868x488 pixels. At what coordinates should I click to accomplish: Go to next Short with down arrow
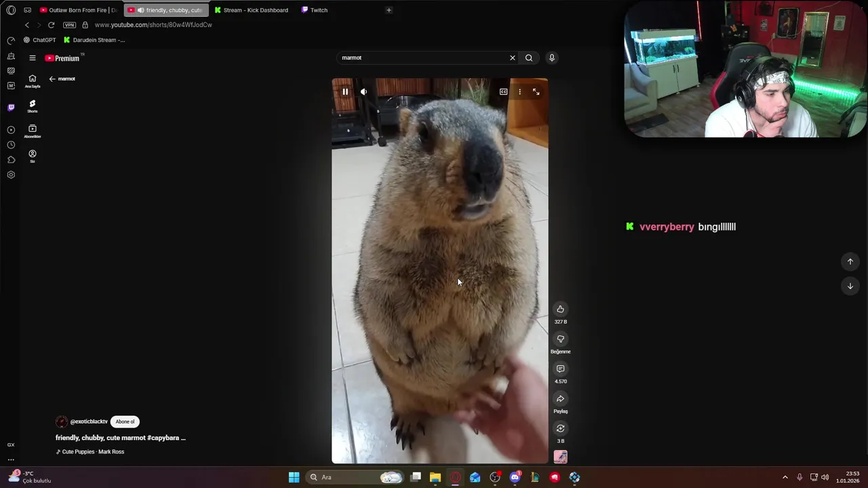tap(850, 286)
